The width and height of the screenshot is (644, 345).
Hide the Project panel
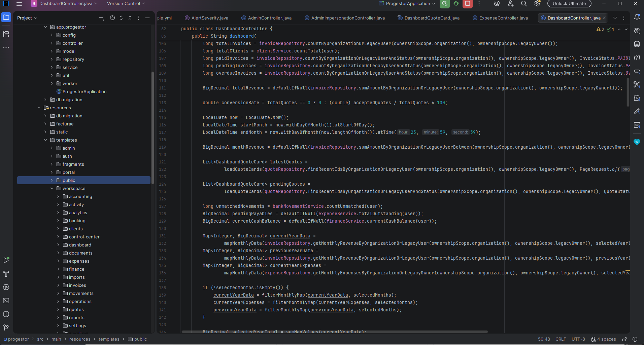pos(147,18)
